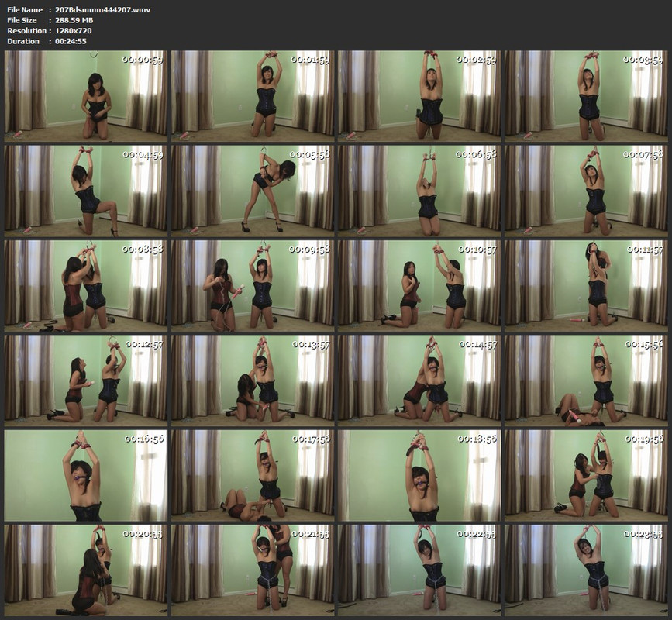Click the file name 207Bdsmmm444207.wmv
The width and height of the screenshot is (672, 620).
click(103, 9)
